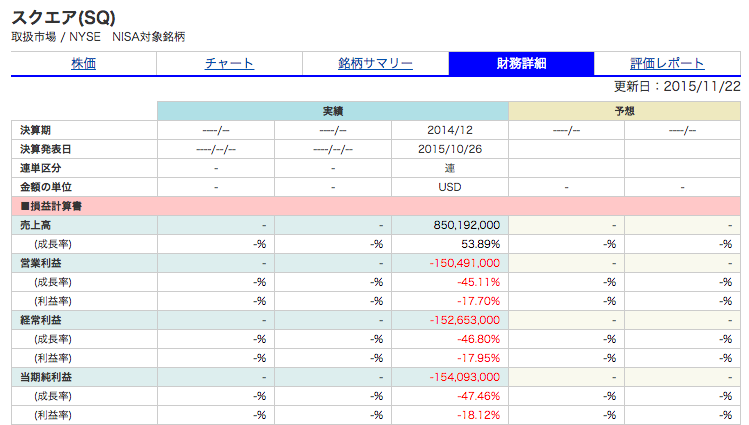Click the 当期純利益 row label
This screenshot has height=425, width=749.
click(x=46, y=377)
